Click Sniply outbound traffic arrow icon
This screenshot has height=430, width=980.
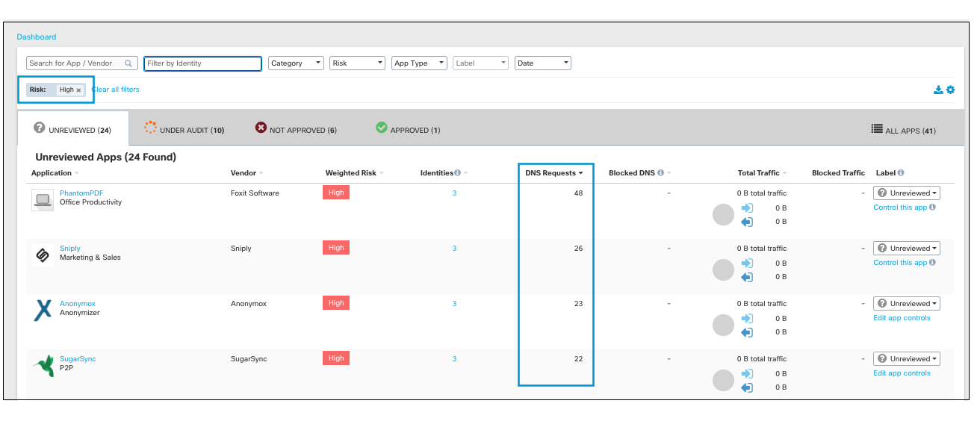(747, 277)
